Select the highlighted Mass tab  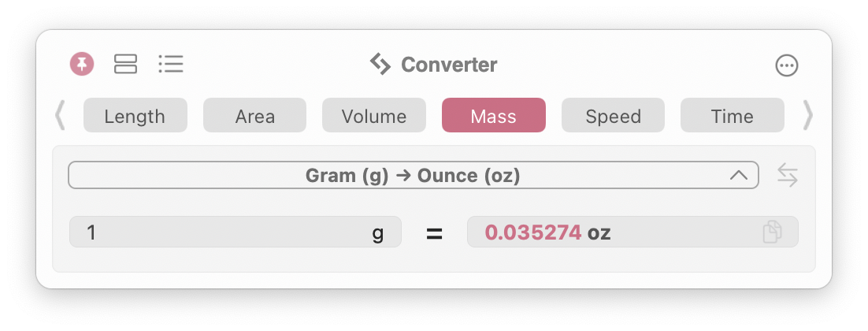tap(494, 115)
